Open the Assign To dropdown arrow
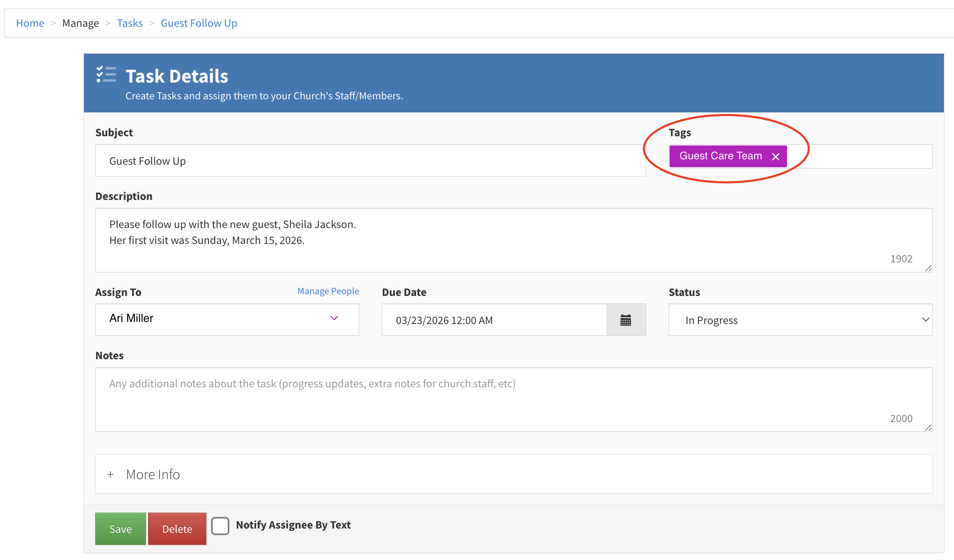Screen dimensions: 954x560 [x=334, y=319]
